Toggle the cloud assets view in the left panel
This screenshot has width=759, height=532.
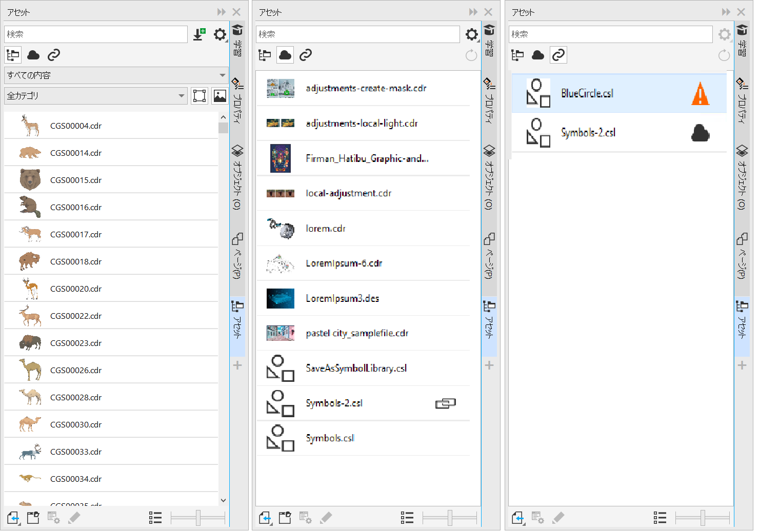(x=33, y=55)
